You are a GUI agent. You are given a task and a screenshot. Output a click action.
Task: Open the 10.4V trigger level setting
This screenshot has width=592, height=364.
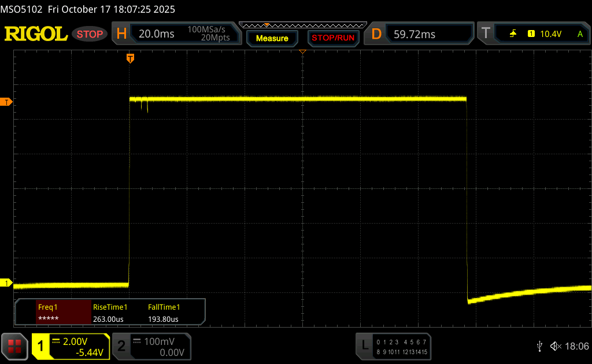[550, 34]
